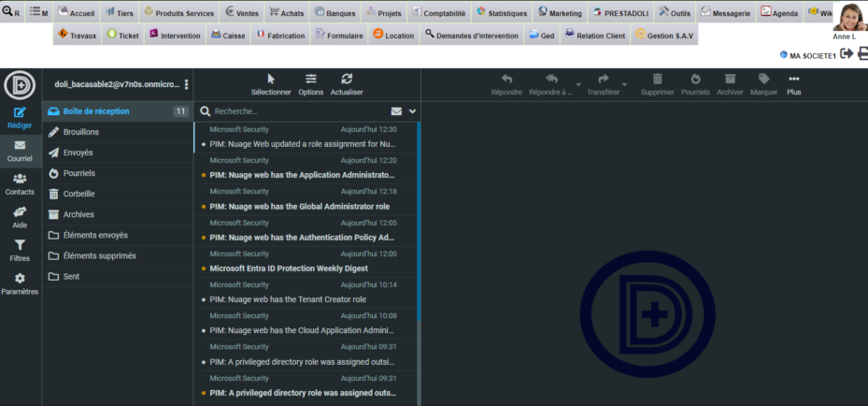The width and height of the screenshot is (868, 406).
Task: Open the Brouillons folder
Action: [x=118, y=132]
